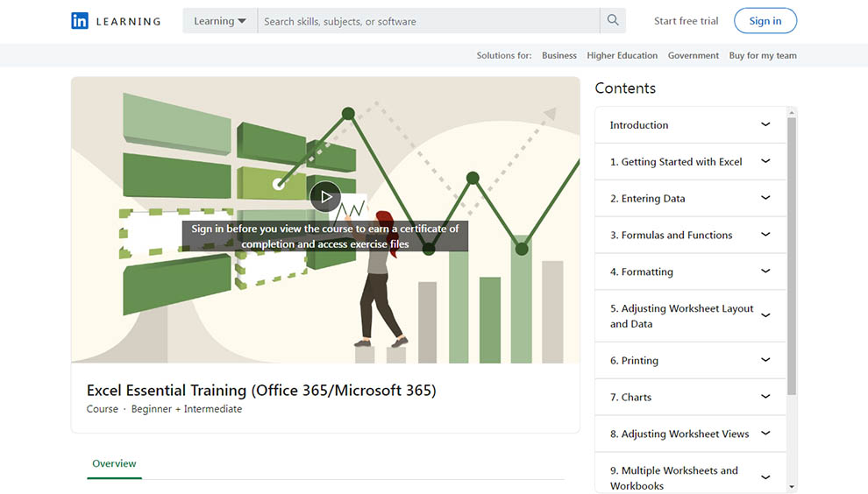
Task: Open the Government solutions link
Action: (693, 55)
